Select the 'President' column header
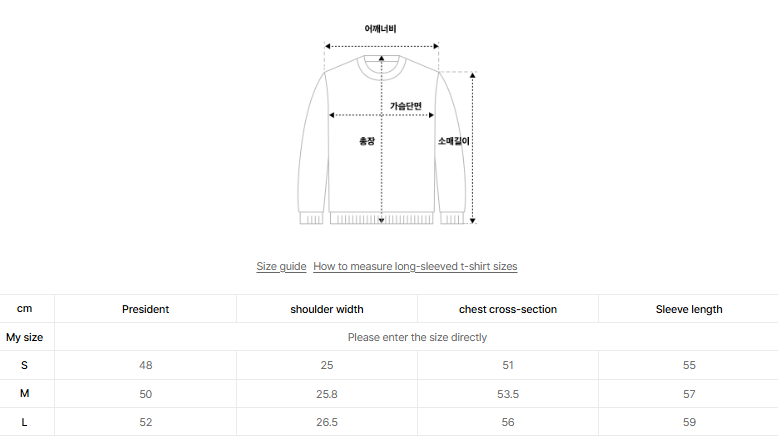 (146, 309)
